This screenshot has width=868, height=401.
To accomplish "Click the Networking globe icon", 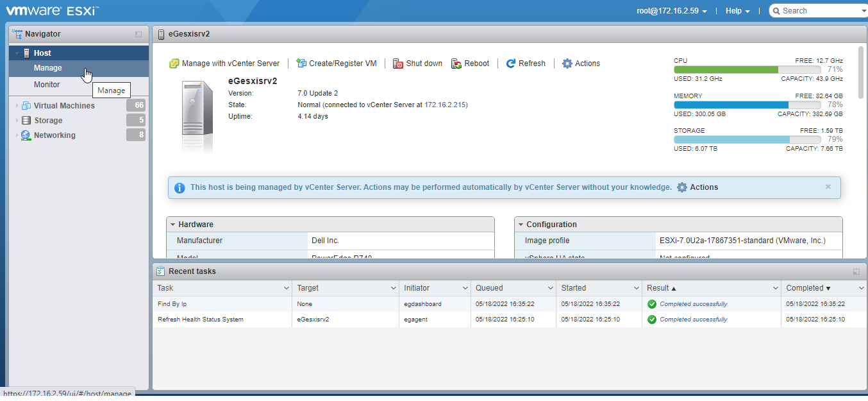I will (x=26, y=135).
